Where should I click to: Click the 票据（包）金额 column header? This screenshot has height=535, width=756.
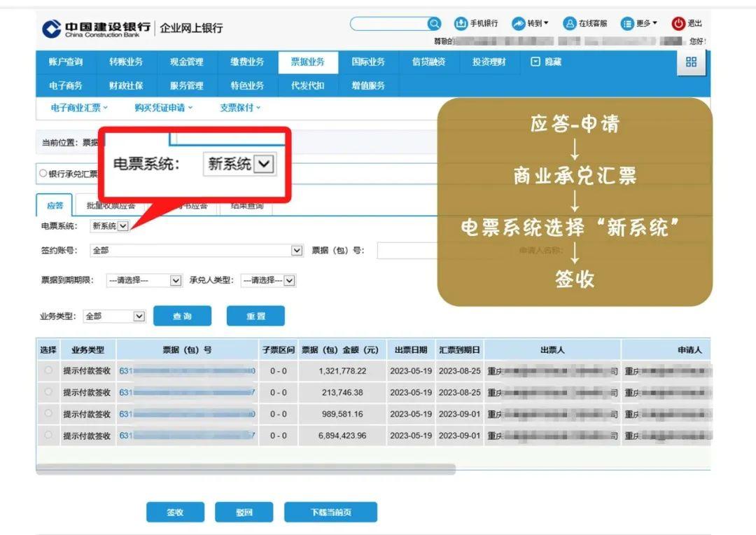pos(342,349)
